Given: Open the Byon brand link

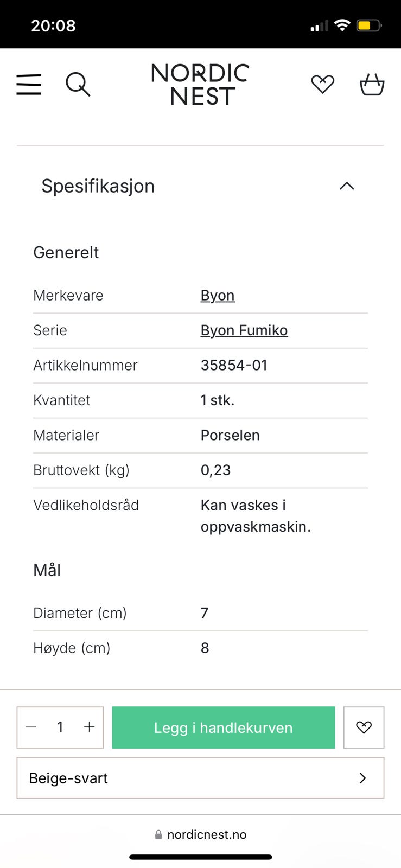Looking at the screenshot, I should click(218, 295).
